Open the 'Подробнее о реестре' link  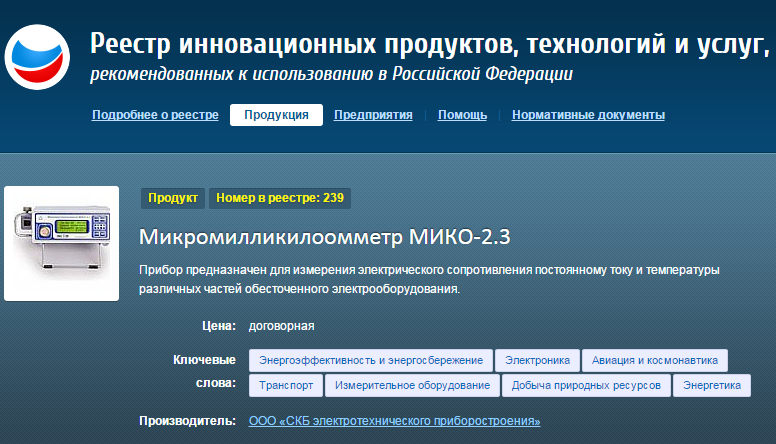[x=155, y=115]
